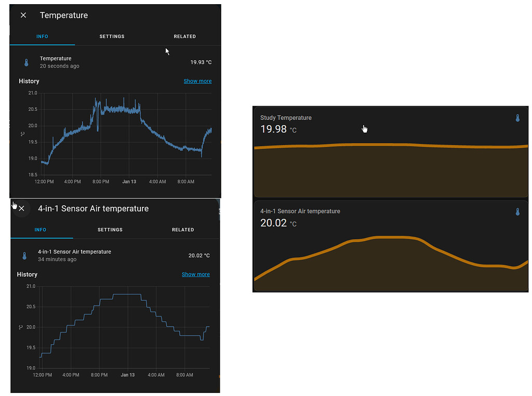Open Show more under Temperature History

(x=197, y=81)
